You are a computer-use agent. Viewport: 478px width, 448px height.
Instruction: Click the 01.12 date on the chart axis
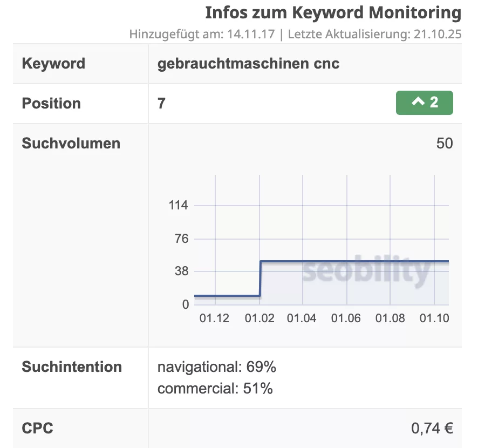214,318
